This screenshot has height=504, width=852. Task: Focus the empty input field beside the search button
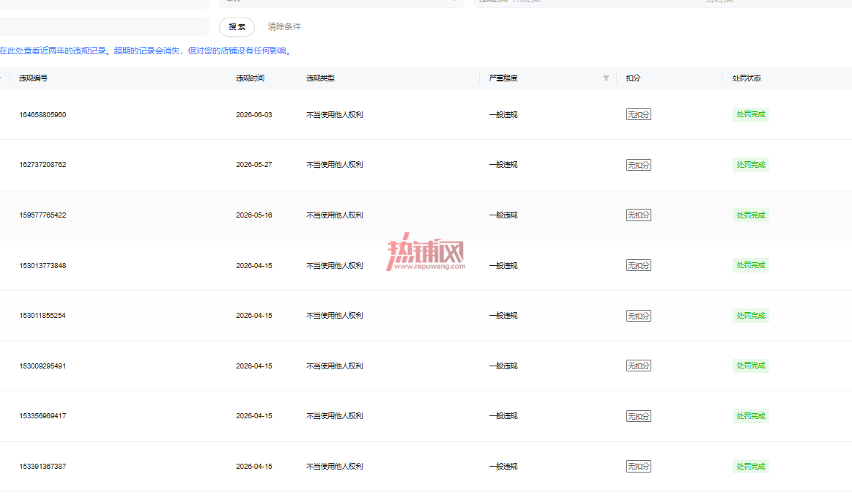tap(104, 26)
